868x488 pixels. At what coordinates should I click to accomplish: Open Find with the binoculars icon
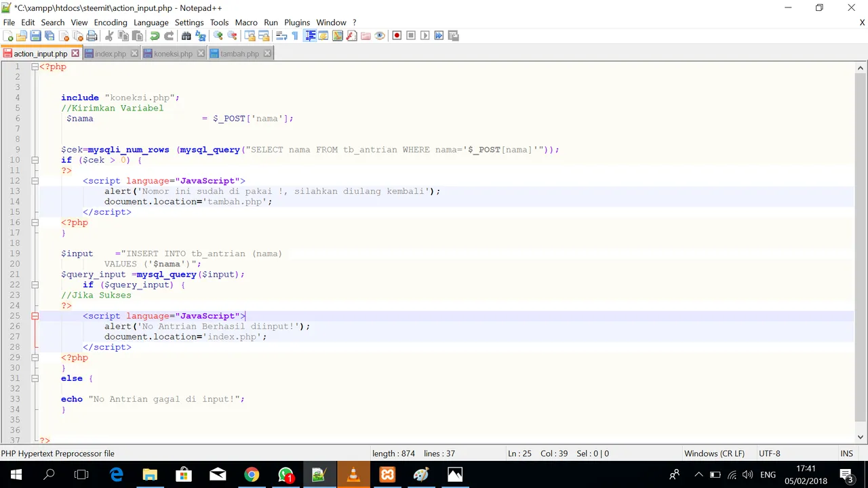tap(186, 36)
